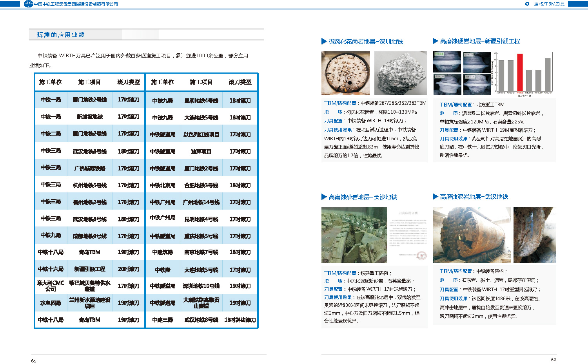Click the red seal stamp on the certificate
588x364 pixels.
point(421,255)
